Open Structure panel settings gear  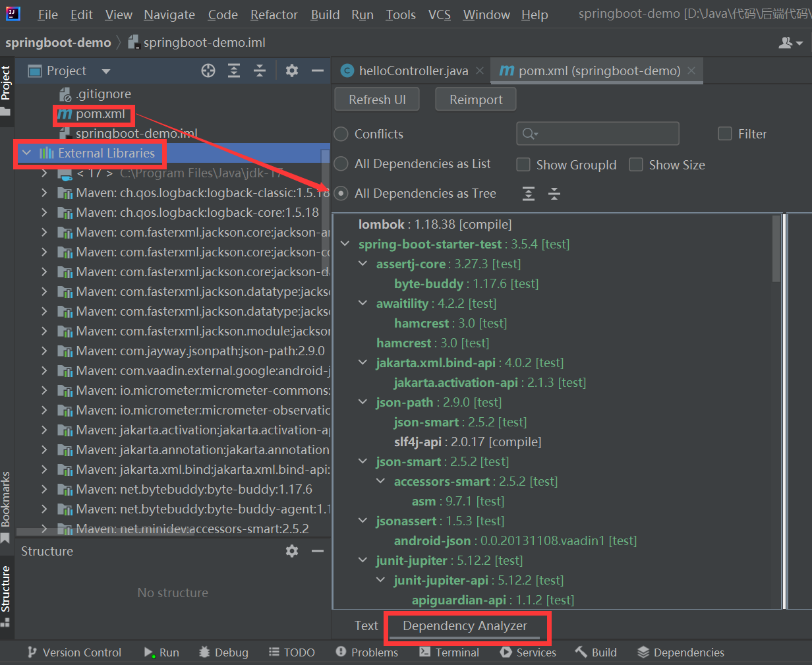click(x=292, y=551)
